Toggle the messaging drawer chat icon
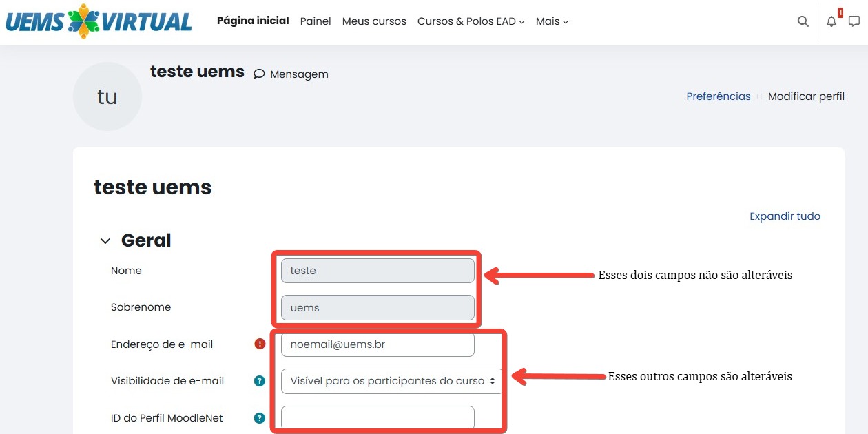The height and width of the screenshot is (434, 868). click(854, 21)
